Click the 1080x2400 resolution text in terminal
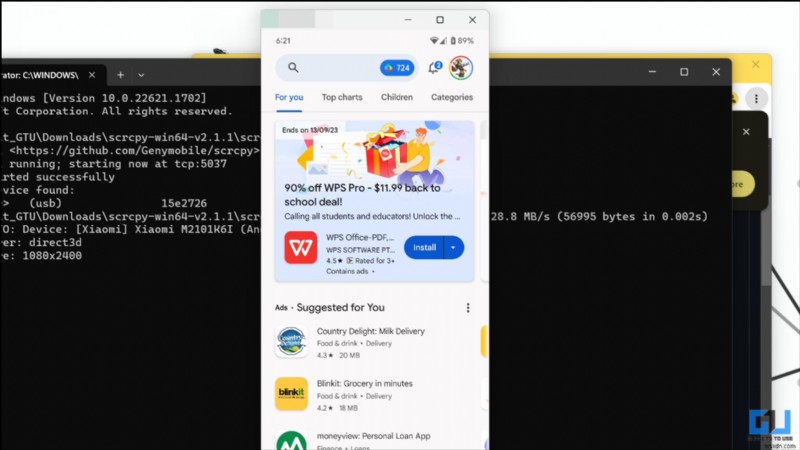 pos(52,256)
